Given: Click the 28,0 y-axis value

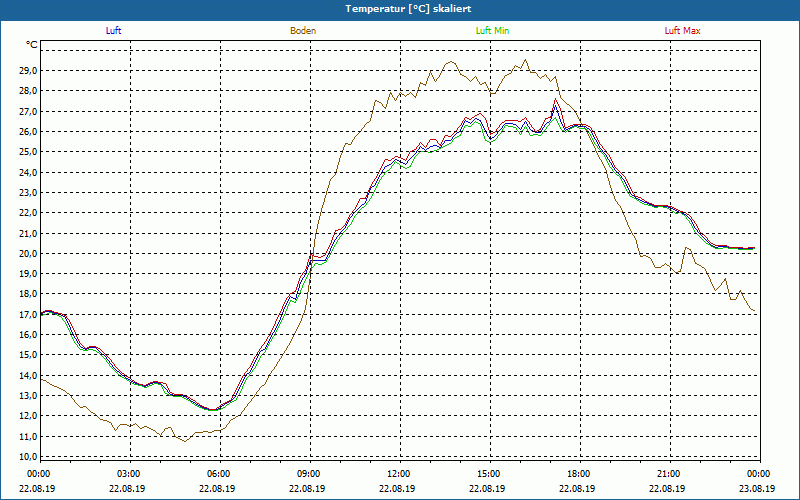Looking at the screenshot, I should (x=28, y=91).
